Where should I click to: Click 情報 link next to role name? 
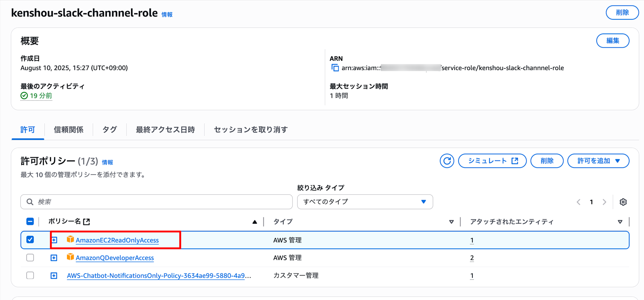[x=167, y=15]
